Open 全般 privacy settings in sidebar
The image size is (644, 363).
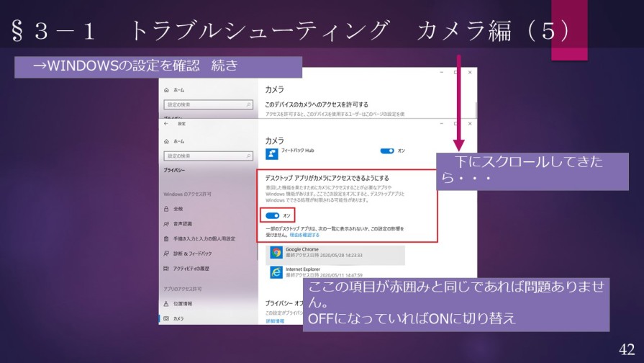coord(177,209)
